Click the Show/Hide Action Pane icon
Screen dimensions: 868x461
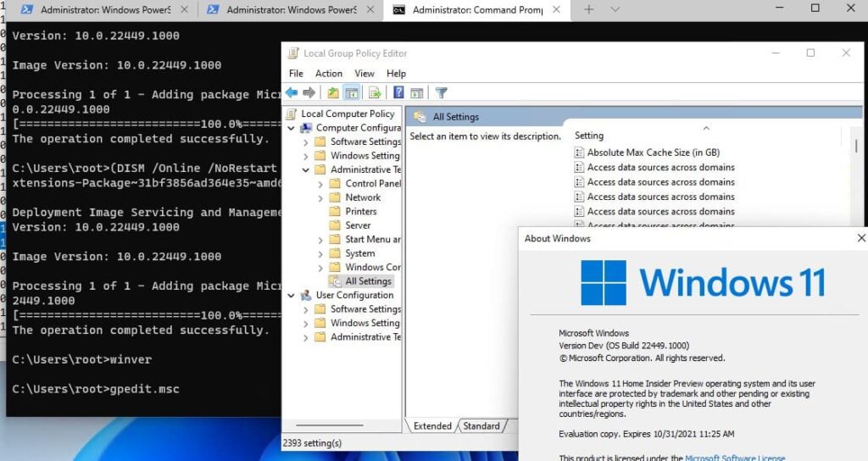click(x=417, y=93)
